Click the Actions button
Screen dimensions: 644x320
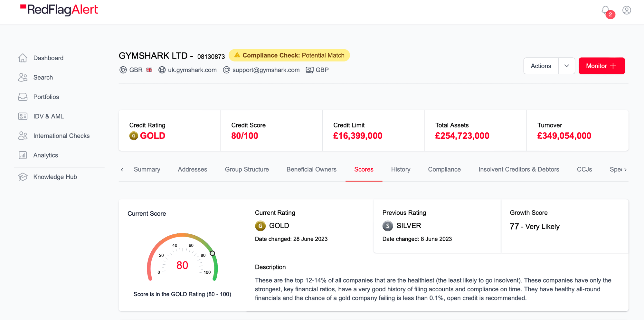coord(541,66)
